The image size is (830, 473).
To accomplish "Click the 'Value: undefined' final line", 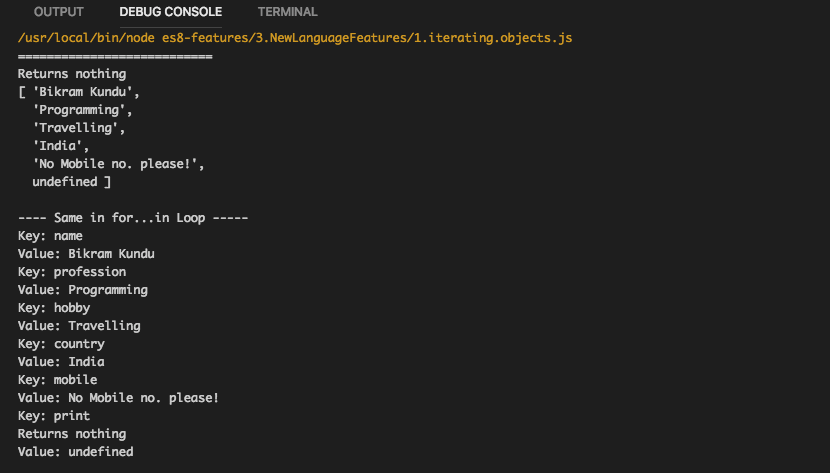I will pyautogui.click(x=76, y=452).
